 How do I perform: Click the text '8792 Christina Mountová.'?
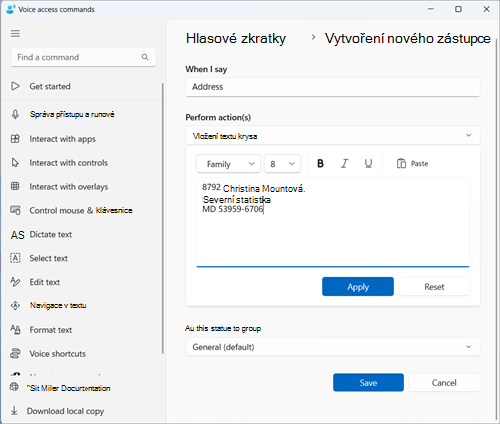pyautogui.click(x=253, y=188)
